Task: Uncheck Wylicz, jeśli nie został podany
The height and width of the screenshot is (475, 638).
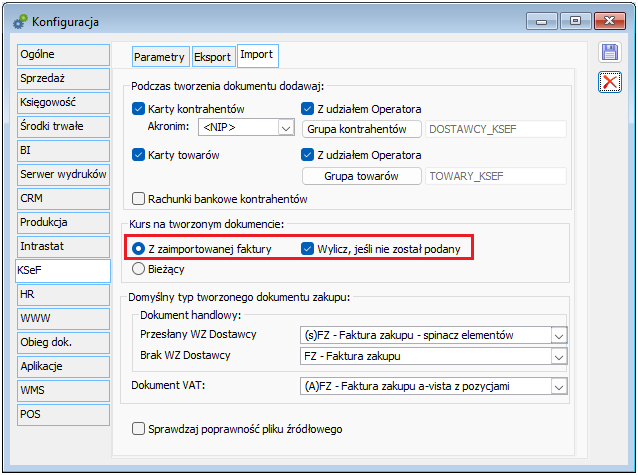Action: [x=308, y=248]
